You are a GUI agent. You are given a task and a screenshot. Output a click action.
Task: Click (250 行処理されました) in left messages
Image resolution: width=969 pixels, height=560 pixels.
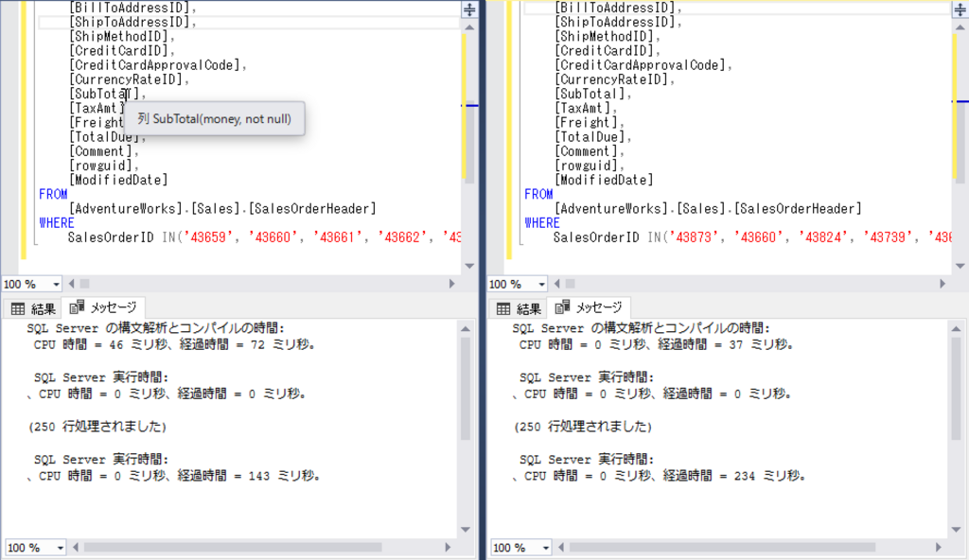(x=97, y=427)
